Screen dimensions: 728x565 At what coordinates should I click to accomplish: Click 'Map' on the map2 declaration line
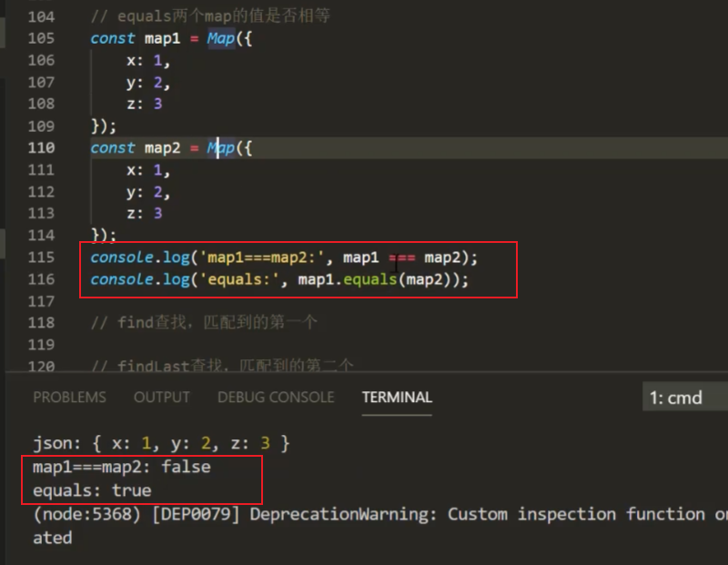pyautogui.click(x=221, y=147)
